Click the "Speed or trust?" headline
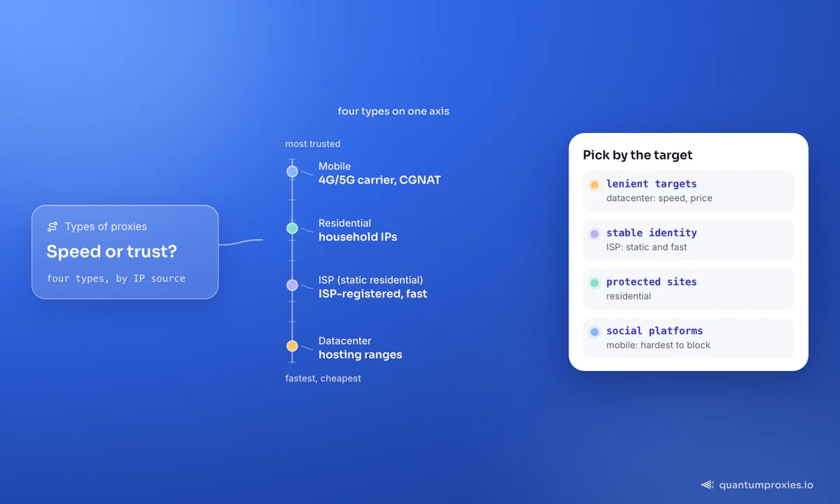 (112, 251)
